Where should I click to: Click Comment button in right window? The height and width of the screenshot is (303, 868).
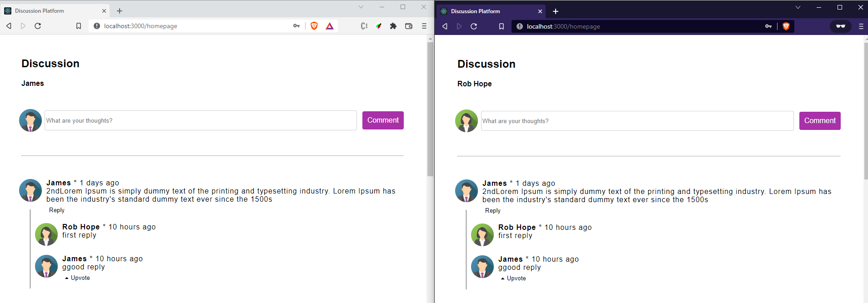[x=820, y=121]
